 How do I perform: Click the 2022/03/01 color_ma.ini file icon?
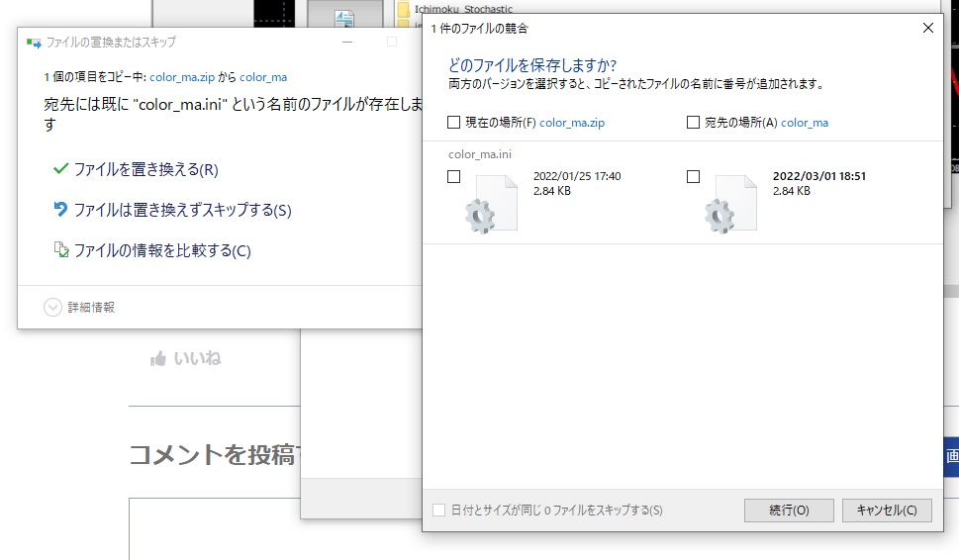[x=729, y=204]
